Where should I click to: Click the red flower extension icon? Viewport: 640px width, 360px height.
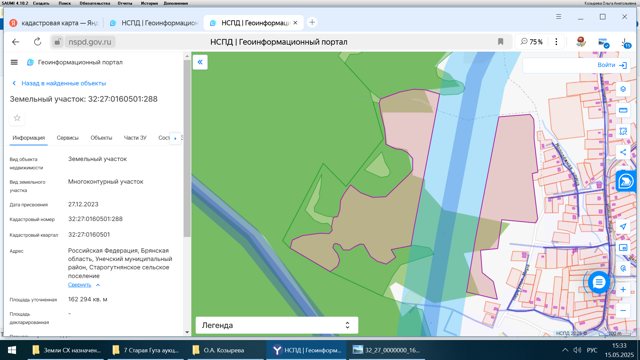[581, 42]
